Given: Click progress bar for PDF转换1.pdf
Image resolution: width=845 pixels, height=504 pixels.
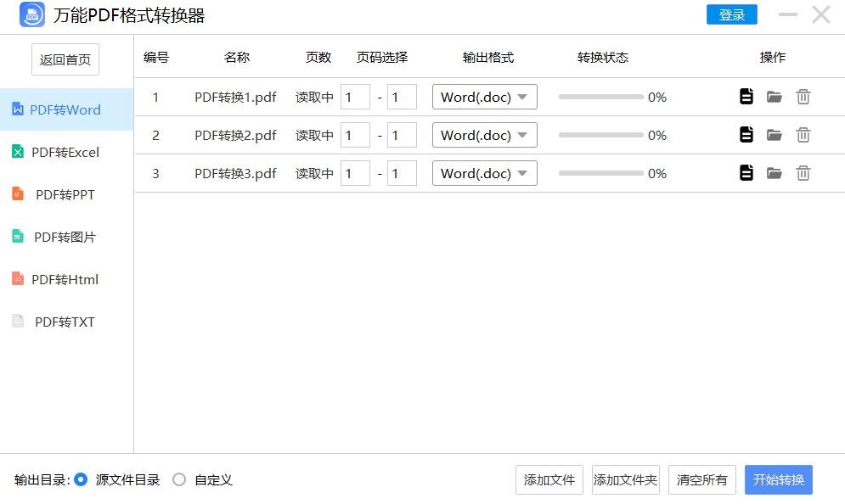Looking at the screenshot, I should 601,97.
